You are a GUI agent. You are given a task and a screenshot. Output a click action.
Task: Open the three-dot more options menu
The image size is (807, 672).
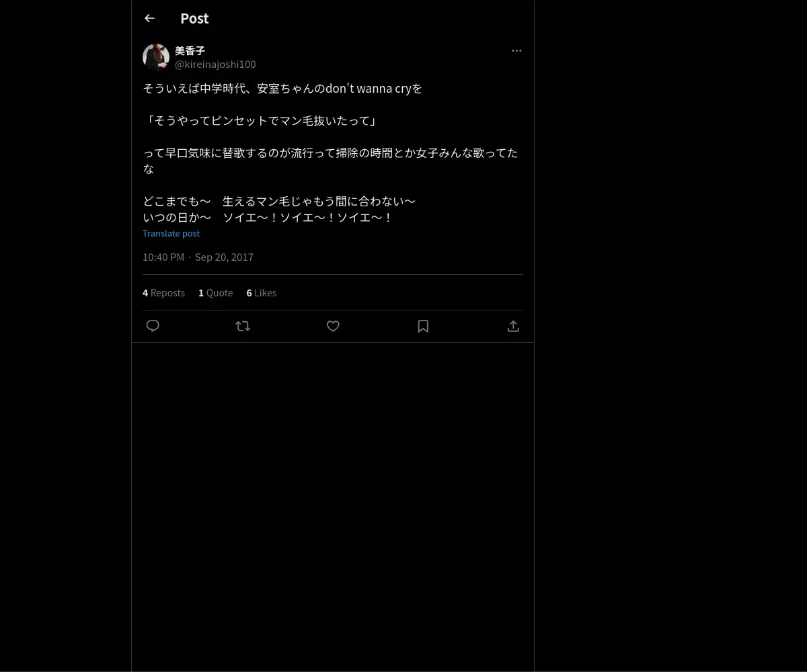[516, 50]
